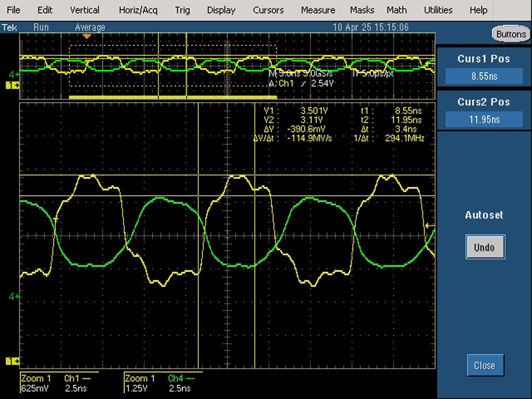
Task: Click the Ch1 ground marker in zoom graticule
Action: point(12,361)
